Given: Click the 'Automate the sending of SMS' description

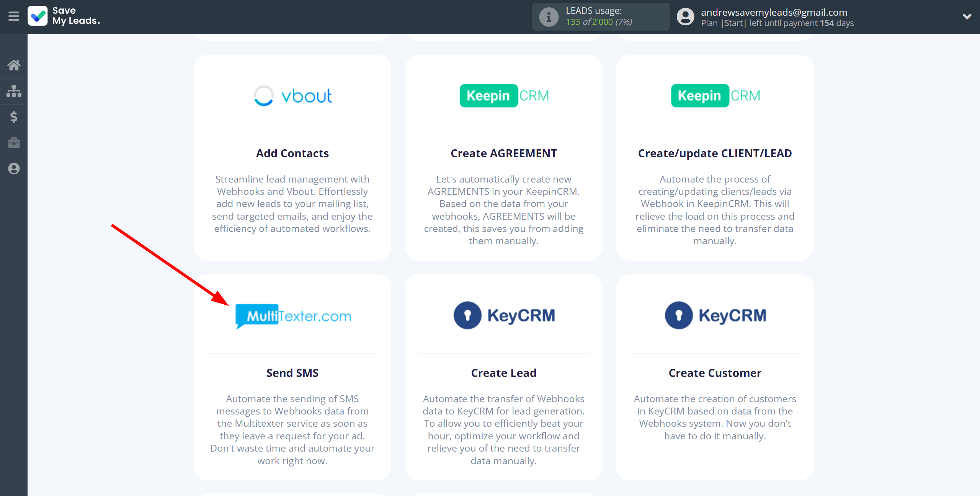Looking at the screenshot, I should coord(292,430).
